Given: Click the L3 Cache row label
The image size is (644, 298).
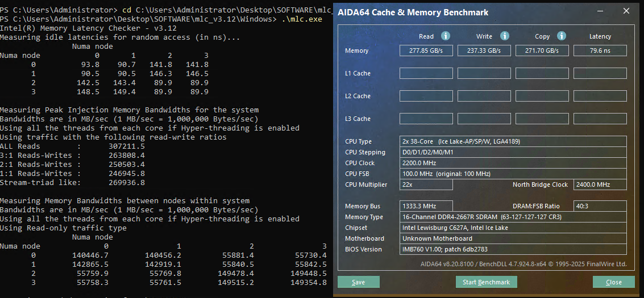Looking at the screenshot, I should (358, 119).
